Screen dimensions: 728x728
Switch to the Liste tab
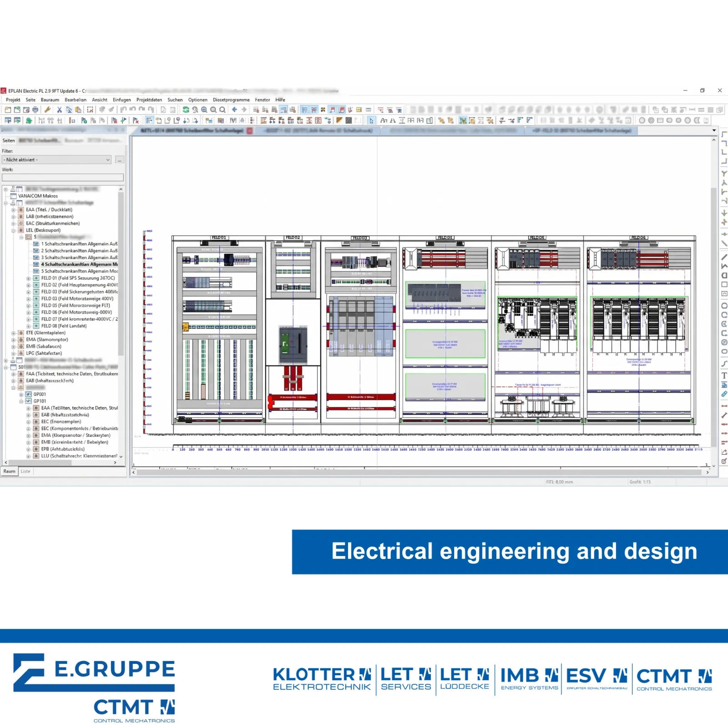pyautogui.click(x=25, y=471)
